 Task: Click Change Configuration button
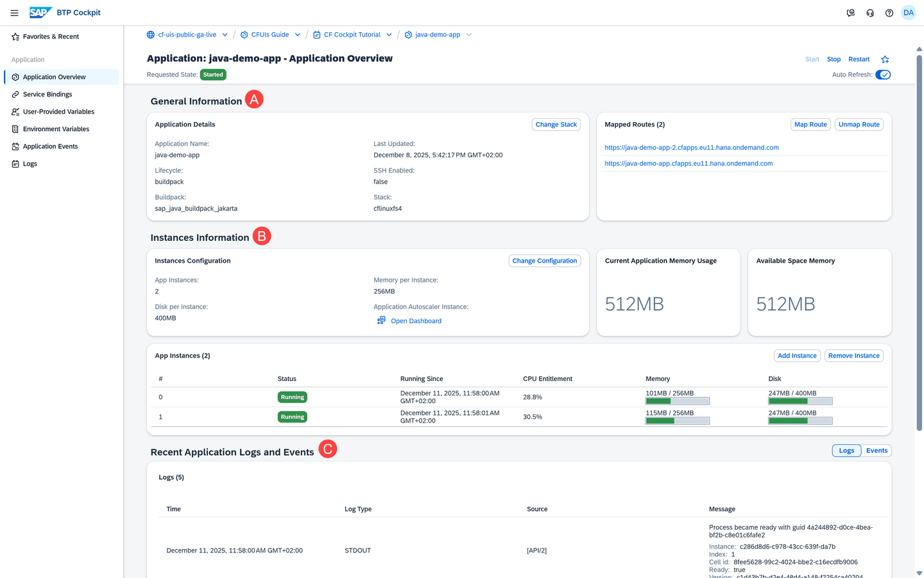pyautogui.click(x=544, y=261)
